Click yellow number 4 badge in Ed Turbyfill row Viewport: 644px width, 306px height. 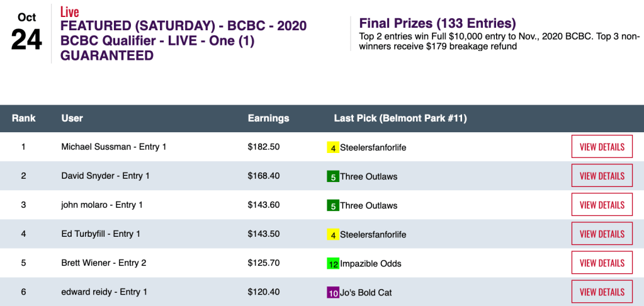coord(333,235)
